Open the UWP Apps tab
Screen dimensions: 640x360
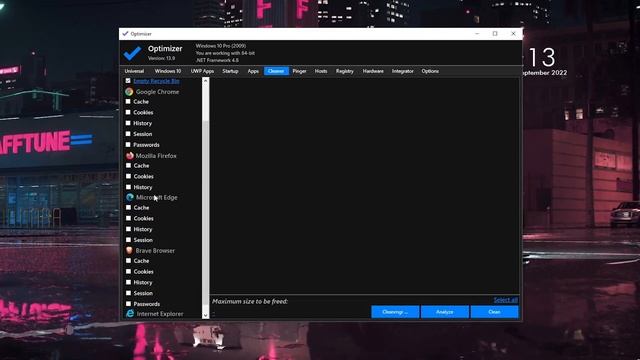(202, 71)
